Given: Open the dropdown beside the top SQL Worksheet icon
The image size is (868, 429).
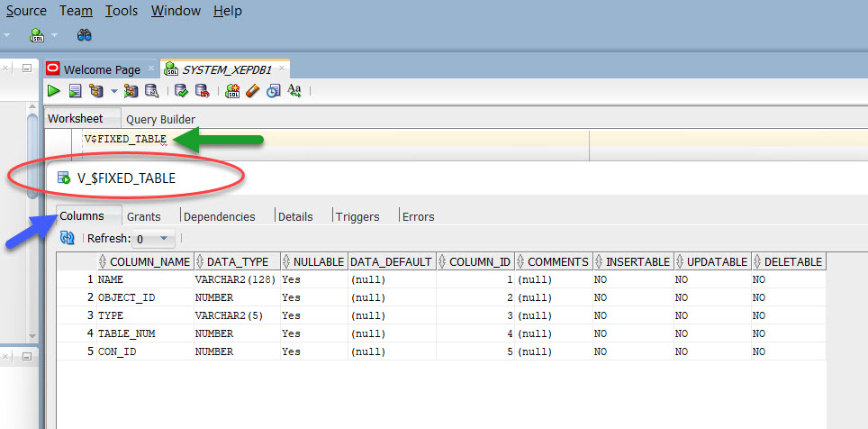Looking at the screenshot, I should coord(54,36).
